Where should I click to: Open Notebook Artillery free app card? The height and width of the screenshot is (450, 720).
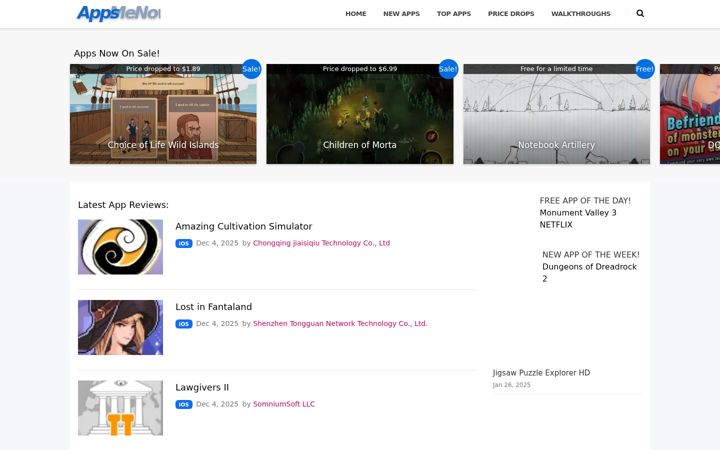557,114
